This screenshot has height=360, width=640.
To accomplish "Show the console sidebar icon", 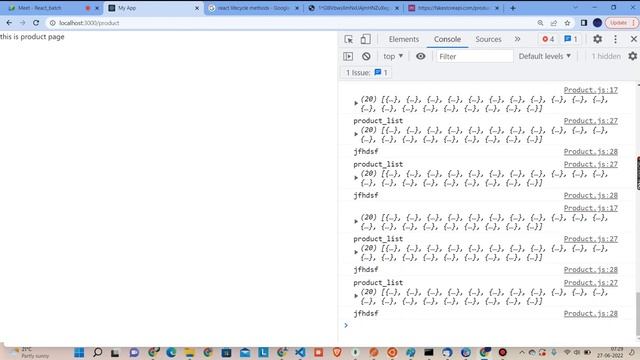I will pyautogui.click(x=348, y=56).
